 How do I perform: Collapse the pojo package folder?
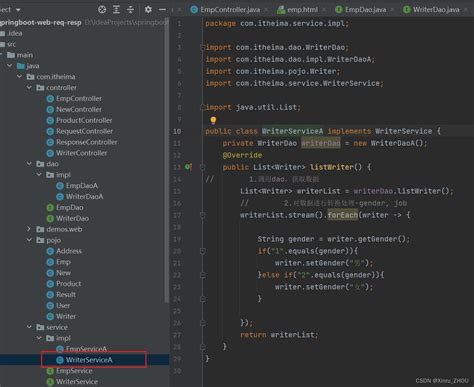click(29, 240)
